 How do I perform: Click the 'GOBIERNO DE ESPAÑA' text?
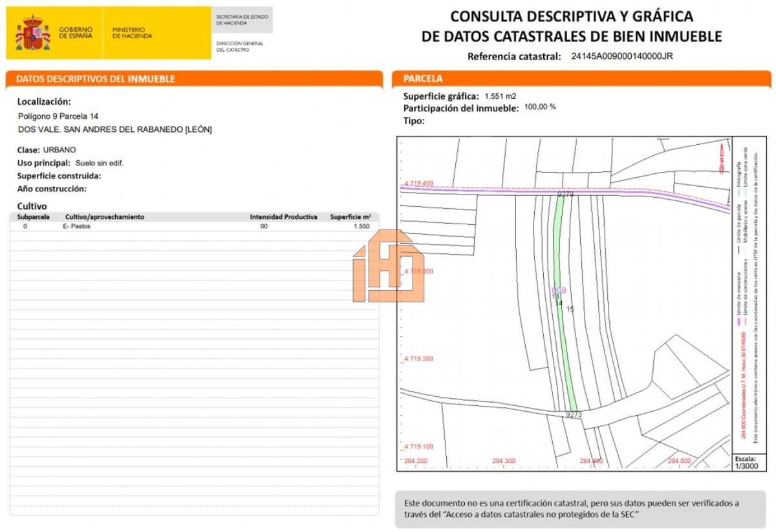click(76, 33)
